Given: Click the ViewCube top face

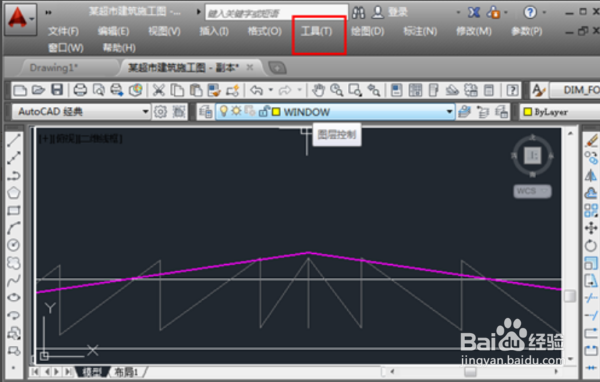Looking at the screenshot, I should pyautogui.click(x=532, y=155).
